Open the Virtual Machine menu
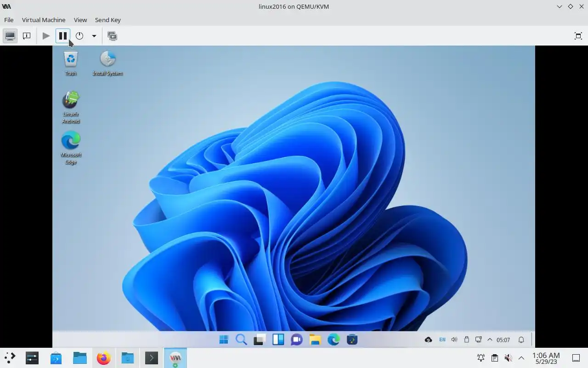The width and height of the screenshot is (588, 368). [44, 20]
